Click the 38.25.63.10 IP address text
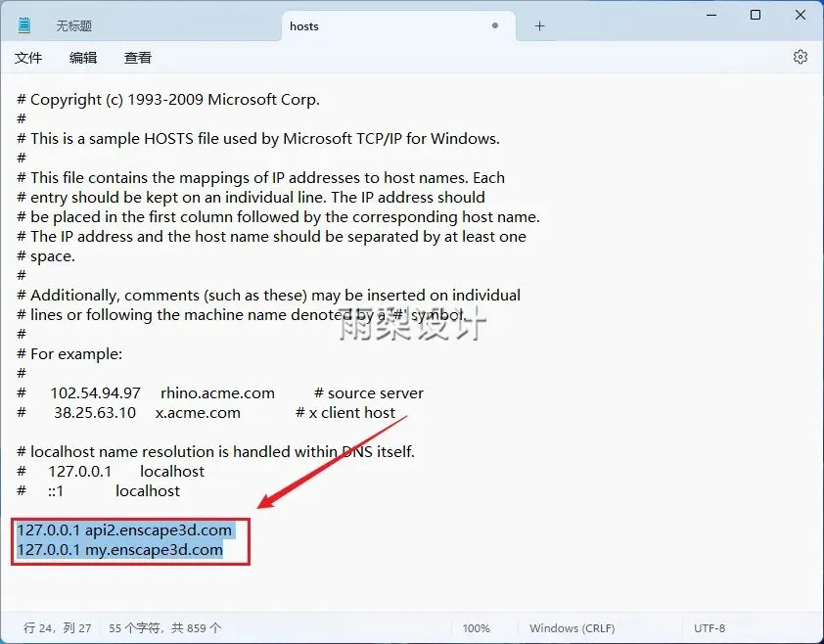The height and width of the screenshot is (644, 824). click(95, 413)
